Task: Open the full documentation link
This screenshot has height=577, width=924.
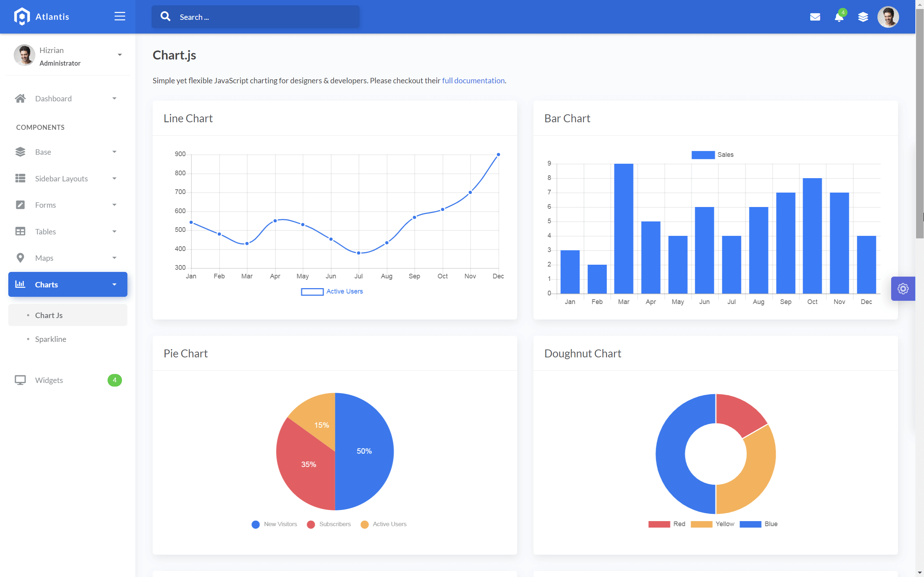Action: pyautogui.click(x=473, y=80)
